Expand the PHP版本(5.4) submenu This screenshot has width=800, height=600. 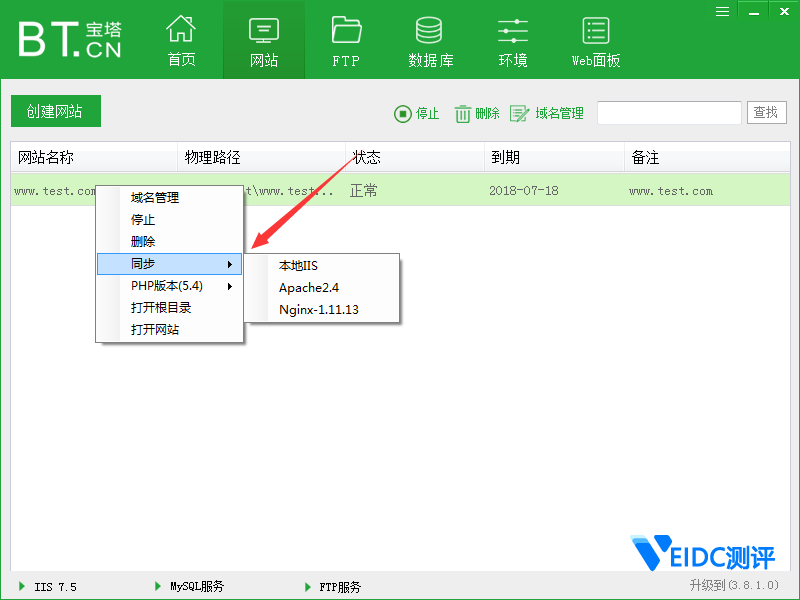(169, 286)
